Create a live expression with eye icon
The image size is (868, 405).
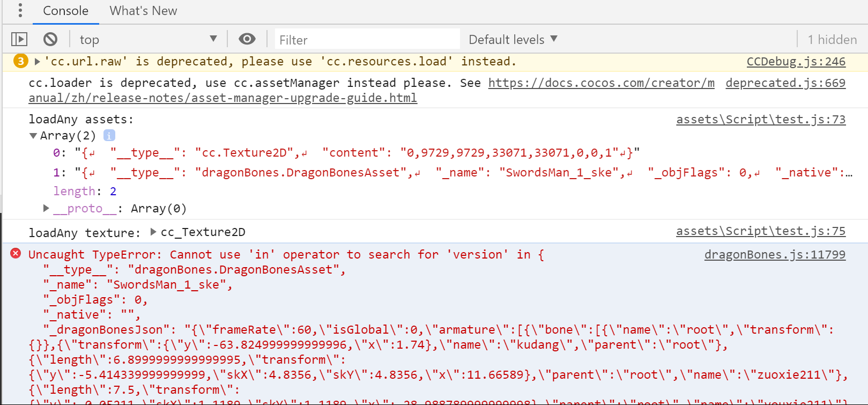tap(247, 39)
